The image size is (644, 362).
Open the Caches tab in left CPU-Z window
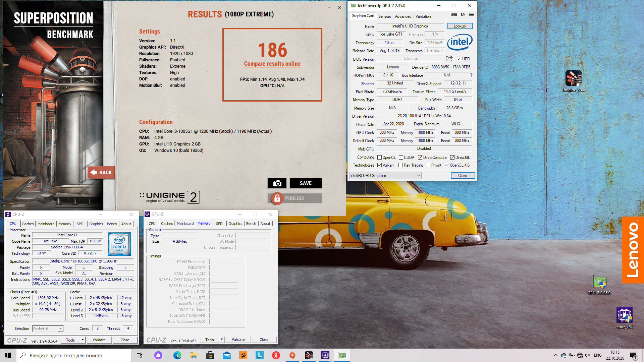click(x=28, y=224)
